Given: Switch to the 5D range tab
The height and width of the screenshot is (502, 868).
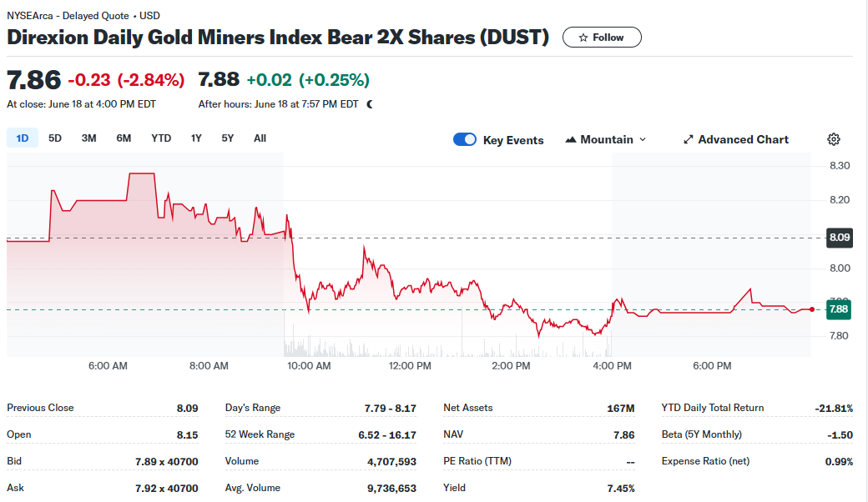Looking at the screenshot, I should tap(55, 138).
